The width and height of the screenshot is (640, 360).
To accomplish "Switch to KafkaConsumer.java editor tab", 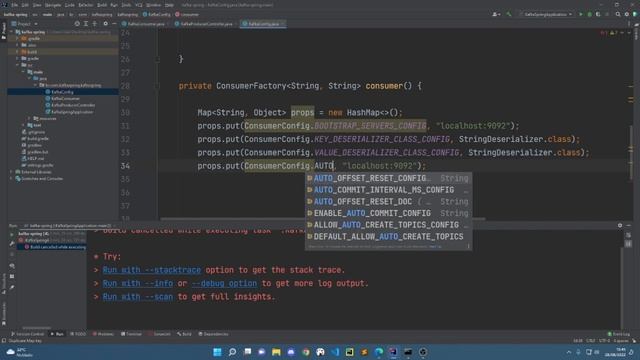I will (143, 24).
